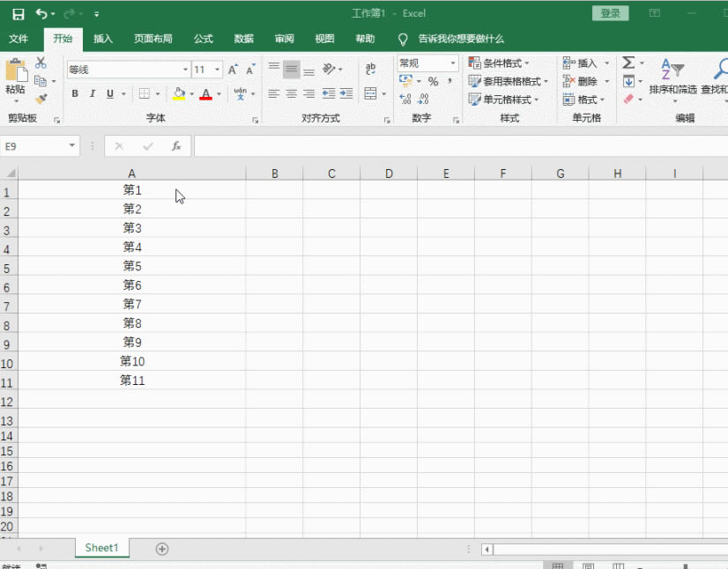Screen dimensions: 728x569
Task: Switch to the 插入 ribbon tab
Action: (102, 39)
